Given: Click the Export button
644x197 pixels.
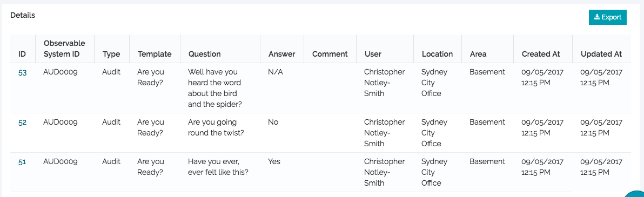Looking at the screenshot, I should [607, 17].
